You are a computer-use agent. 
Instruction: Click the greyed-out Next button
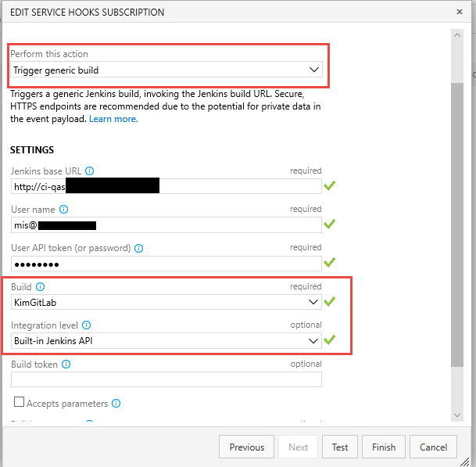click(298, 447)
